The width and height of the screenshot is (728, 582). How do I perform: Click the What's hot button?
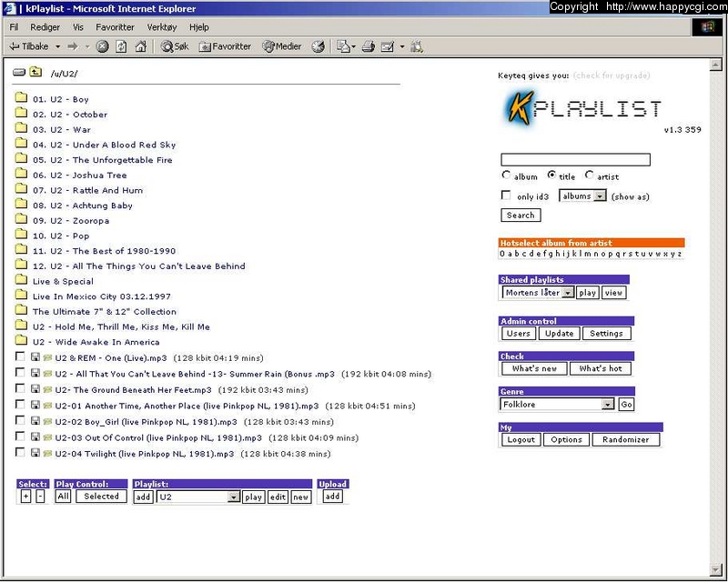[x=601, y=368]
